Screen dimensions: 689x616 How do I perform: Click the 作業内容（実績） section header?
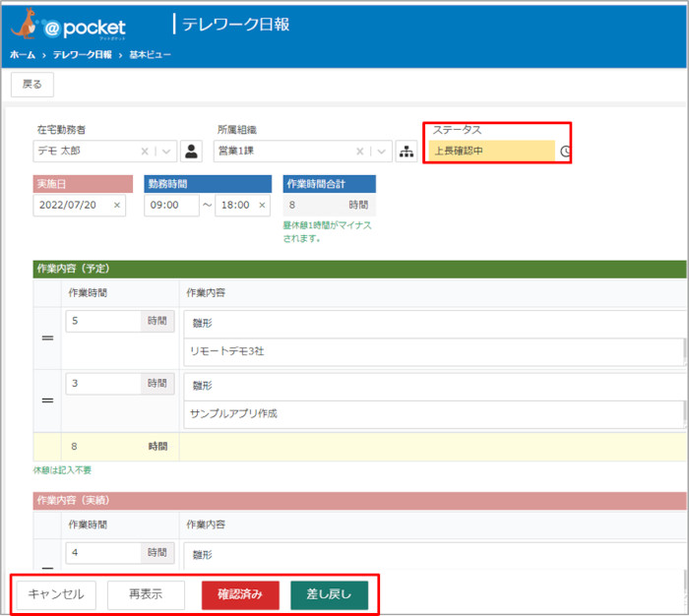(359, 501)
